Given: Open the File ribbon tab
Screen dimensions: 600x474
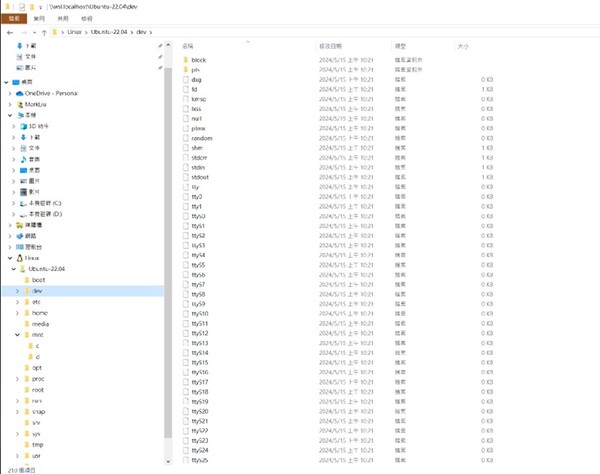Looking at the screenshot, I should [x=14, y=18].
